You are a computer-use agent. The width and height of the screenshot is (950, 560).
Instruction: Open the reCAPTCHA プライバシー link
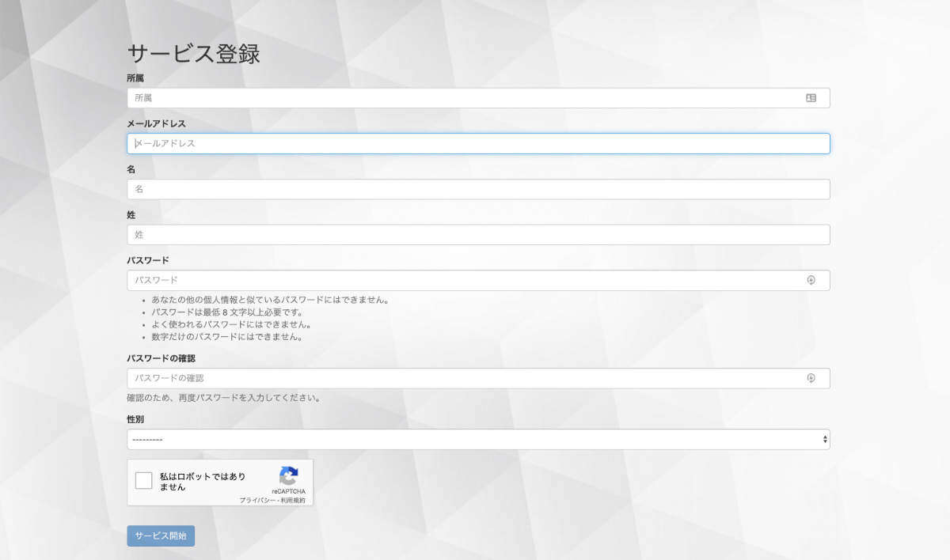[x=257, y=501]
